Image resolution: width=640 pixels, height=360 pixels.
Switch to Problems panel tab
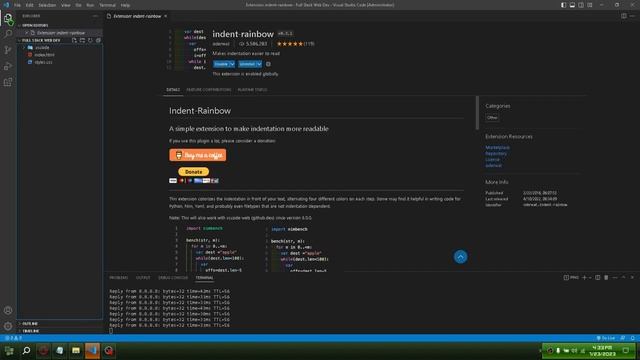(119, 278)
